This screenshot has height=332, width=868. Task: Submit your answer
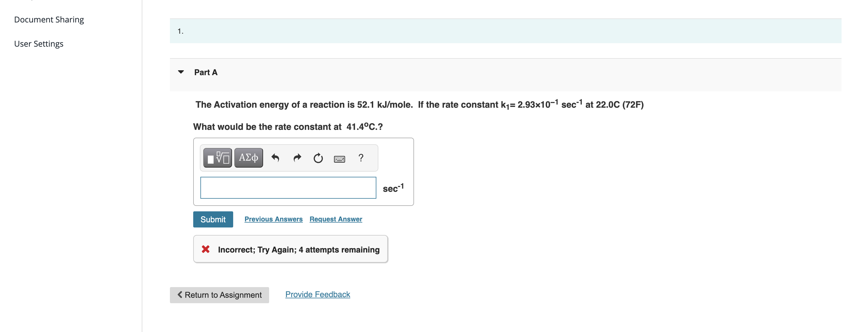pyautogui.click(x=213, y=219)
